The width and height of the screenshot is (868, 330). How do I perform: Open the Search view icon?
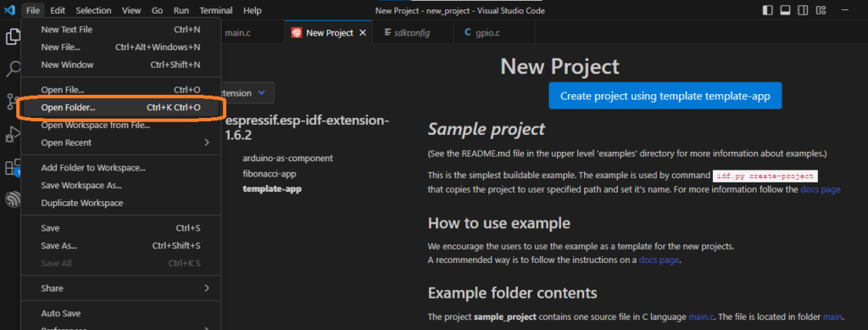tap(12, 70)
